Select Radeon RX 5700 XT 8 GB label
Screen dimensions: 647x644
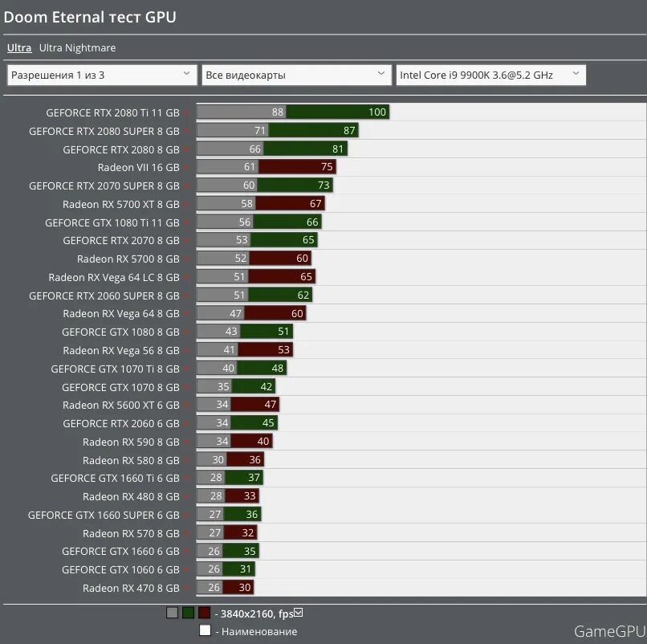pos(121,204)
